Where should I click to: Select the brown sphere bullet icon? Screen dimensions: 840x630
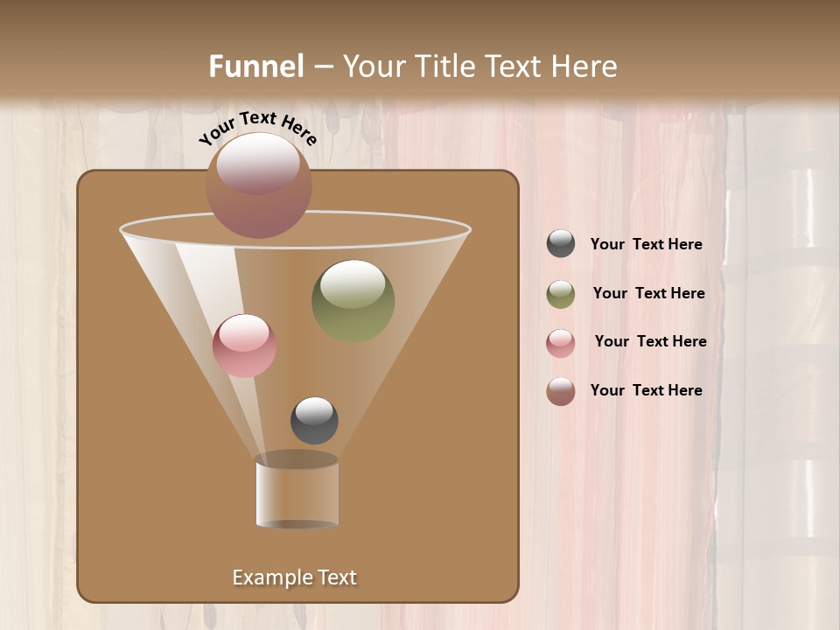click(561, 390)
